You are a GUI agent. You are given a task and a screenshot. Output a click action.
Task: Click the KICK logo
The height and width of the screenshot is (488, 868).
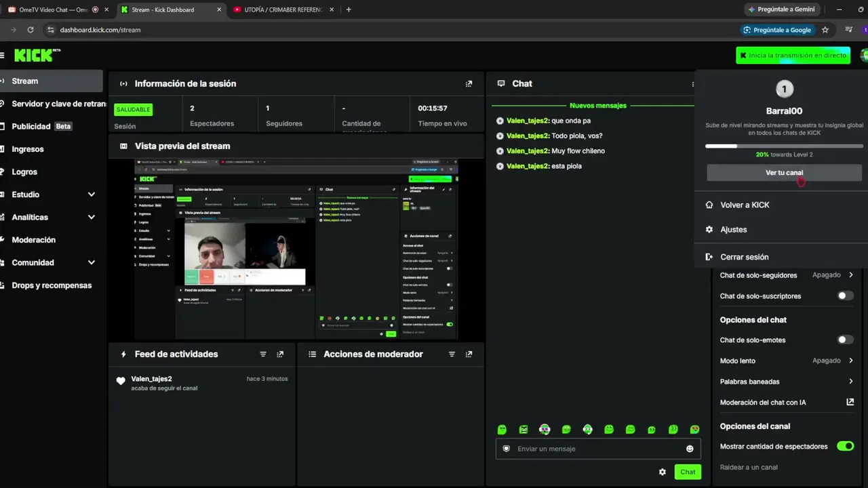37,55
